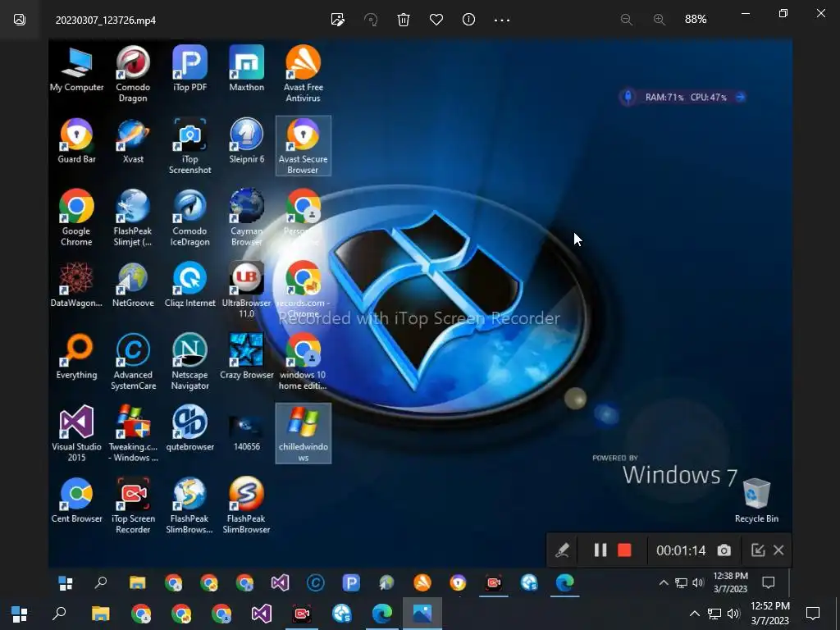This screenshot has height=630, width=840.
Task: Open the real taskbar's notification center icon
Action: (813, 614)
